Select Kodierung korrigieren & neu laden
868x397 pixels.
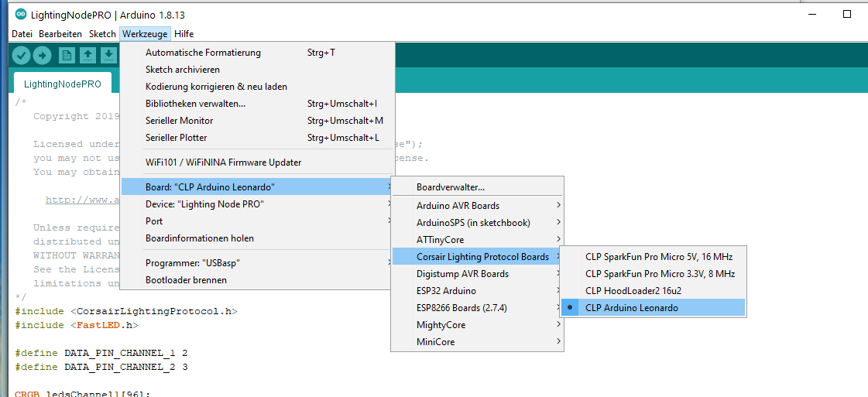pos(257,87)
